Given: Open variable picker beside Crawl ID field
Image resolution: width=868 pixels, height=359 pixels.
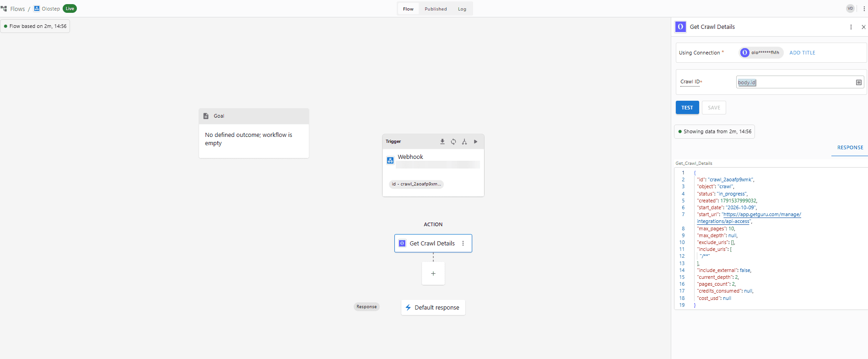Looking at the screenshot, I should (859, 82).
